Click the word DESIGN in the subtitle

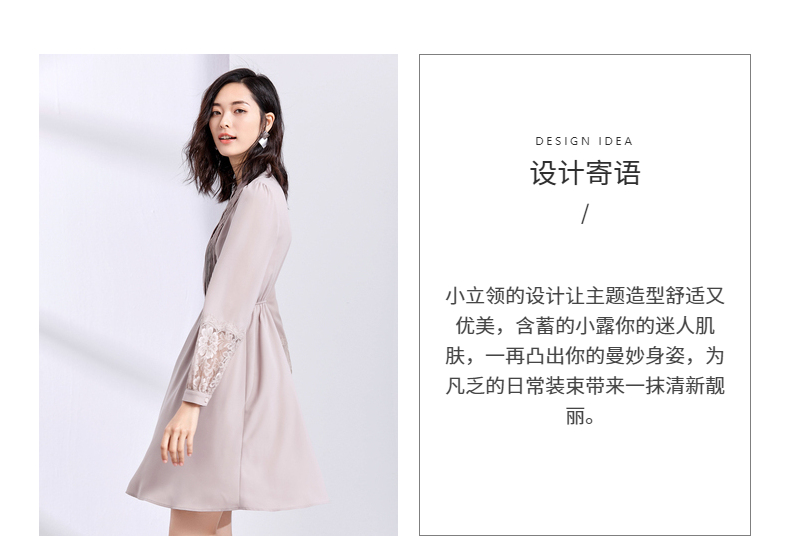pos(563,142)
